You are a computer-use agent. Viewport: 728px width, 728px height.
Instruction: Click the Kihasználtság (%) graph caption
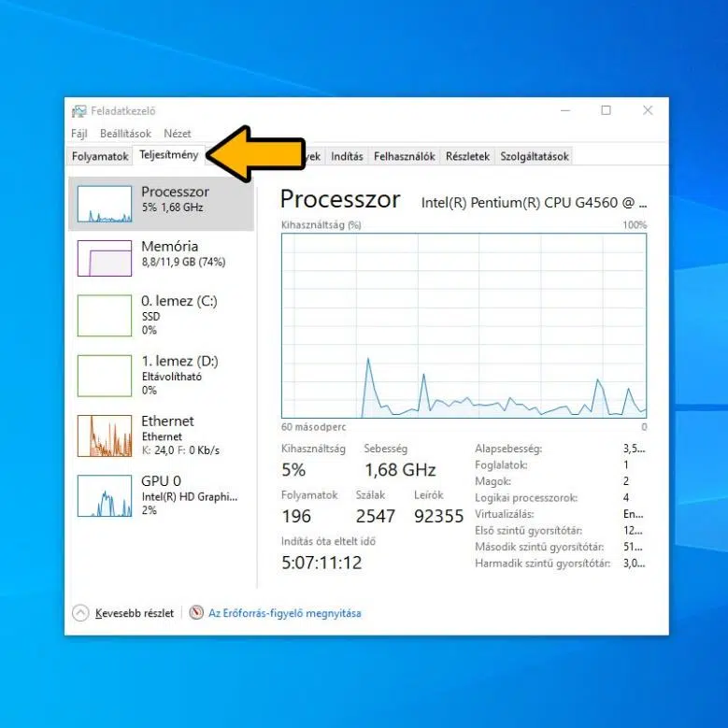tap(321, 225)
